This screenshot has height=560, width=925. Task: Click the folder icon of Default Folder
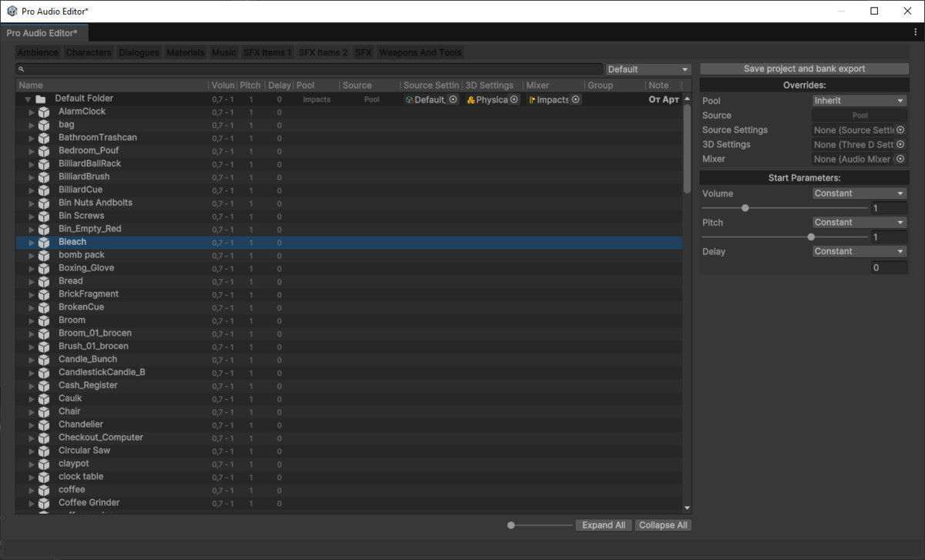click(x=41, y=99)
